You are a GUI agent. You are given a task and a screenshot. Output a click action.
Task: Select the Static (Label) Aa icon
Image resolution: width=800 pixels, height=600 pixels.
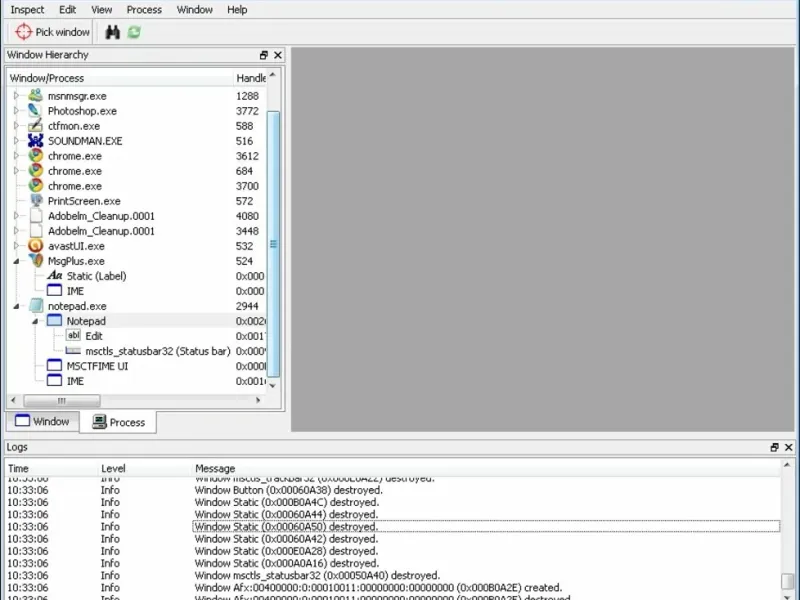click(54, 276)
